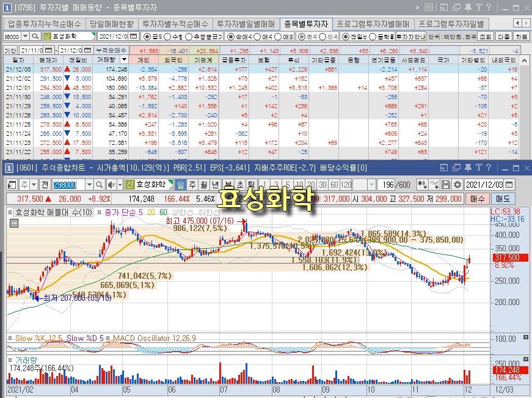Click the speaker sound icon in chart toolbar
This screenshot has width=532, height=398.
click(x=111, y=185)
